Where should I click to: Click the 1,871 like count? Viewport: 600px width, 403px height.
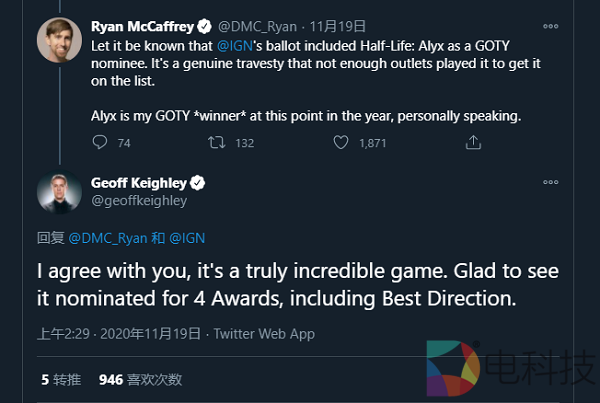coord(371,143)
